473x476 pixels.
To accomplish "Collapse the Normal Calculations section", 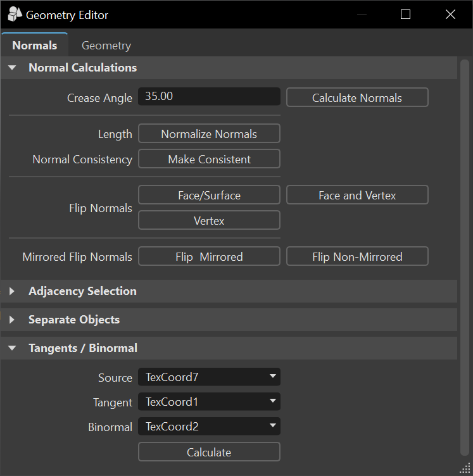I will click(x=12, y=68).
